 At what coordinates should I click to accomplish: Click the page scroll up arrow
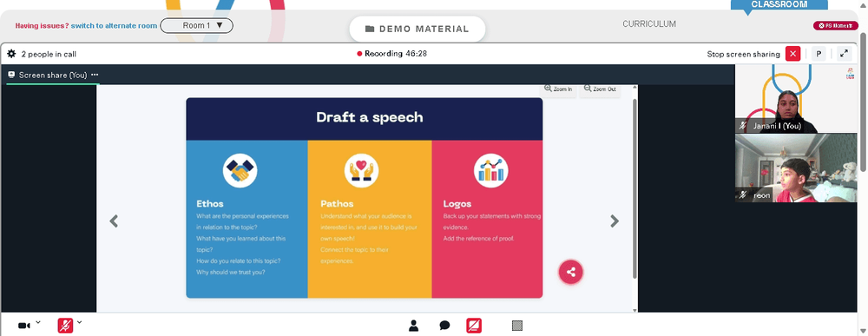tap(864, 4)
